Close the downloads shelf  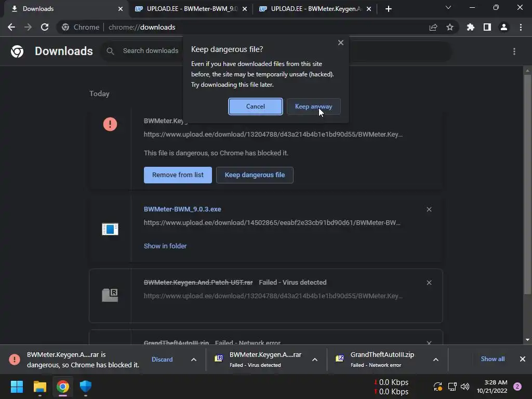[x=523, y=359]
